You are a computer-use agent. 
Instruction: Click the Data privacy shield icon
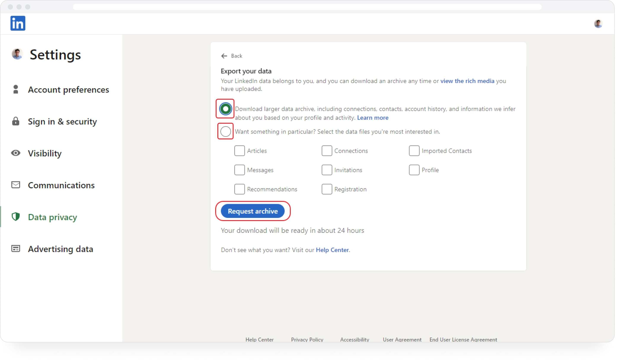[x=16, y=217]
